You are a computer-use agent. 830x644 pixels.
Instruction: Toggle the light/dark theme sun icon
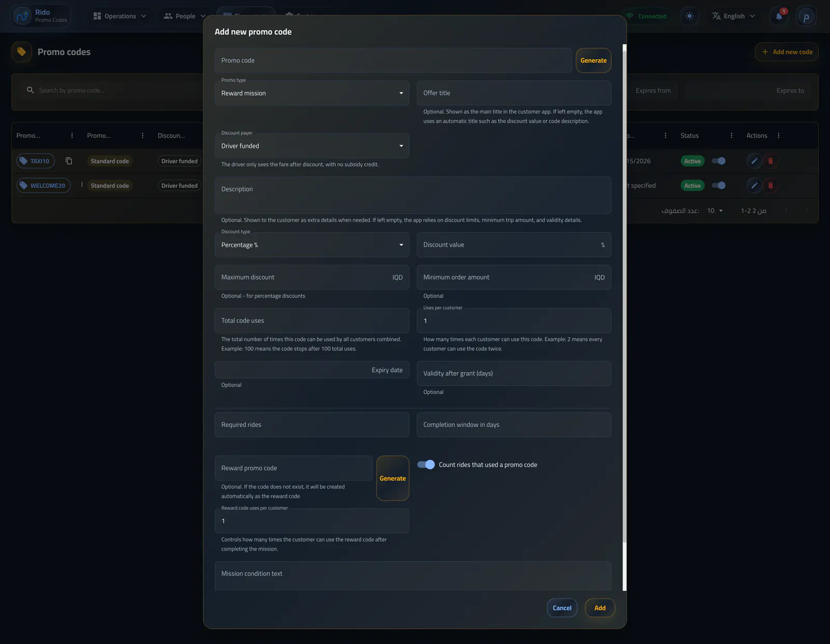689,16
